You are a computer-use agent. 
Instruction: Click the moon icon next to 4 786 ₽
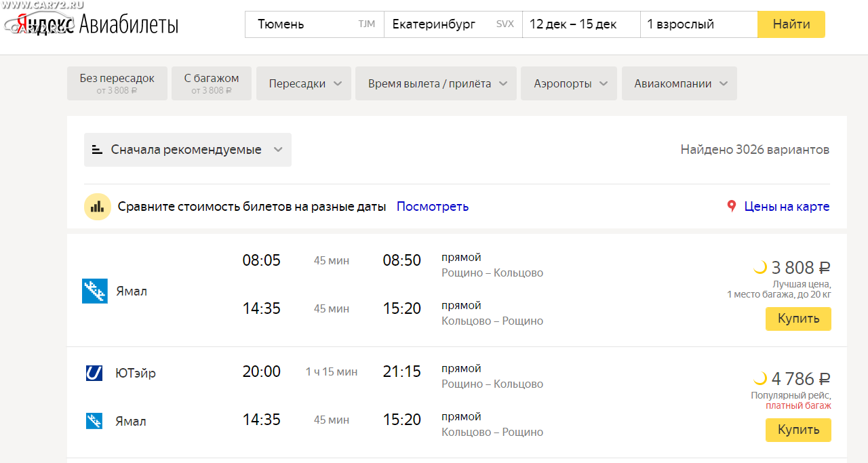click(760, 378)
